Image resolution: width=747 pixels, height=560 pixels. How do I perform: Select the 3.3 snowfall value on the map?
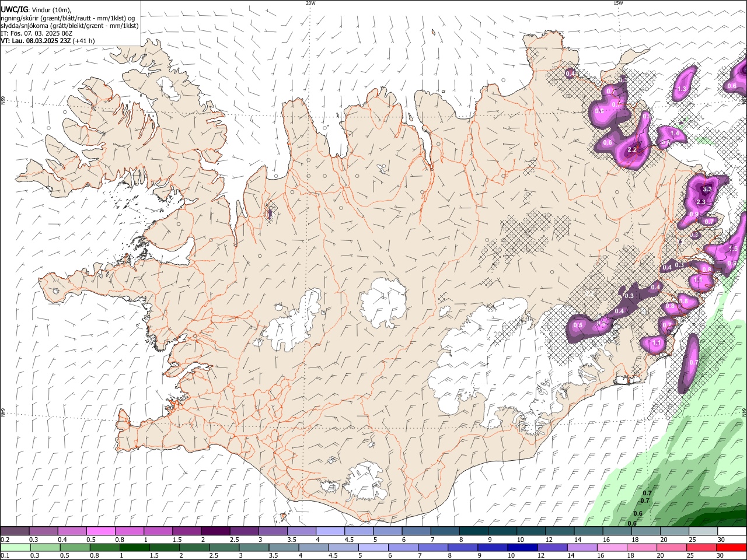(707, 189)
